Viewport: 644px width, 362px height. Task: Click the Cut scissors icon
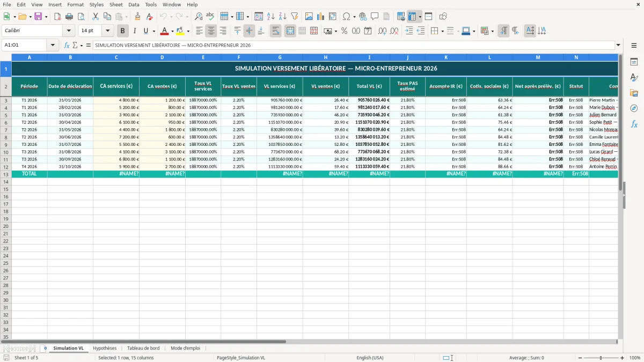click(x=96, y=17)
